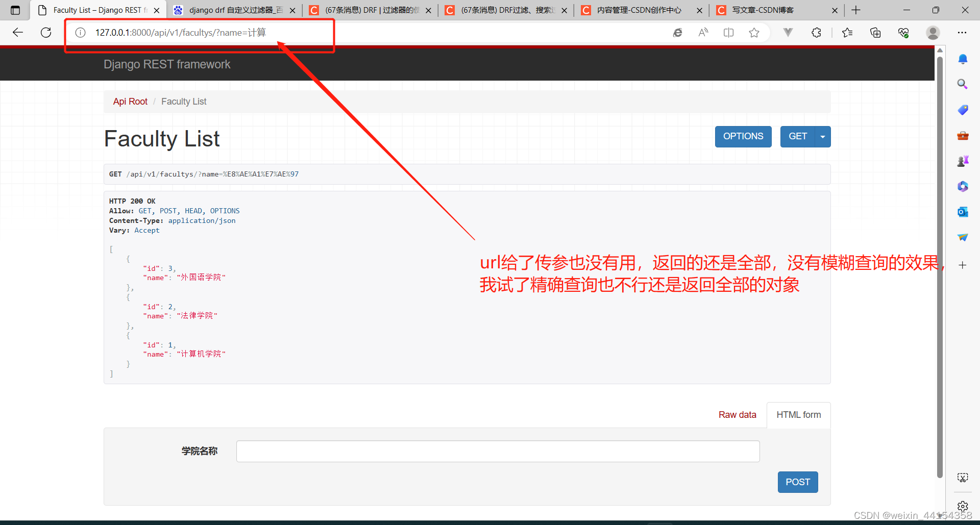Open the sidebar Games chess icon
Screen dimensions: 980x525
[x=963, y=161]
